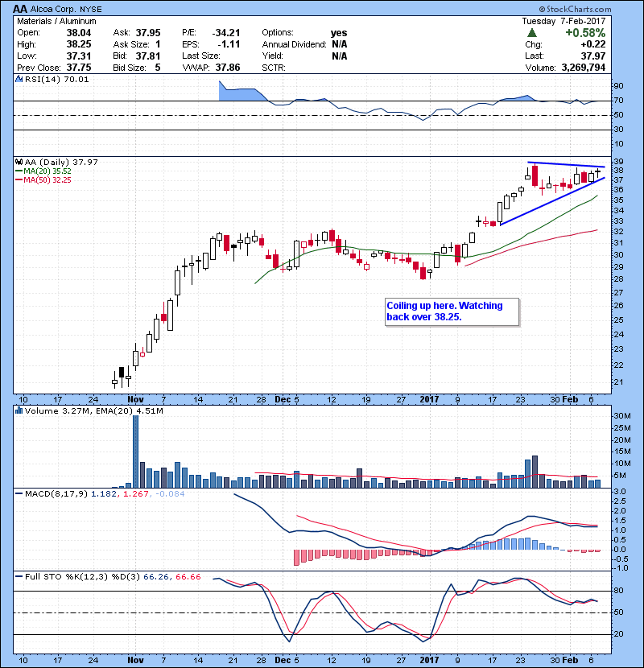Click the Chg value +0.22
Viewport: 644px width, 668px height.
(x=592, y=44)
